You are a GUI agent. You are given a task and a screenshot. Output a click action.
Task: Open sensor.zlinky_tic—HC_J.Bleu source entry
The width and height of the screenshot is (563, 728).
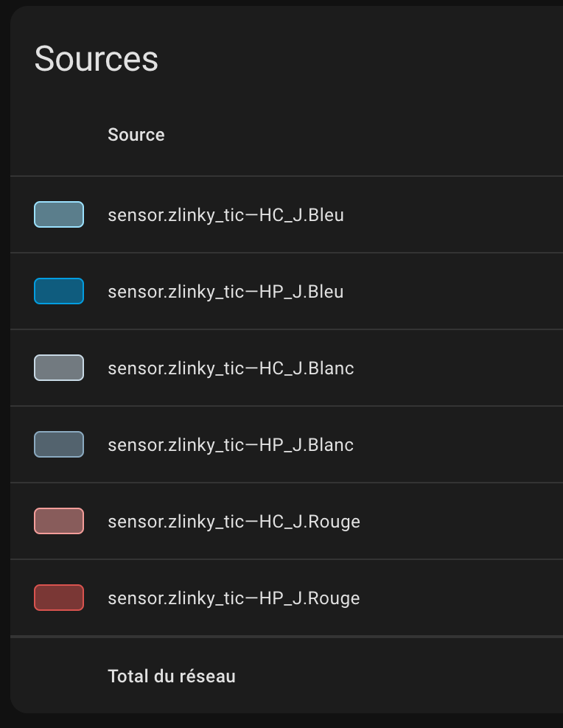[x=225, y=215]
